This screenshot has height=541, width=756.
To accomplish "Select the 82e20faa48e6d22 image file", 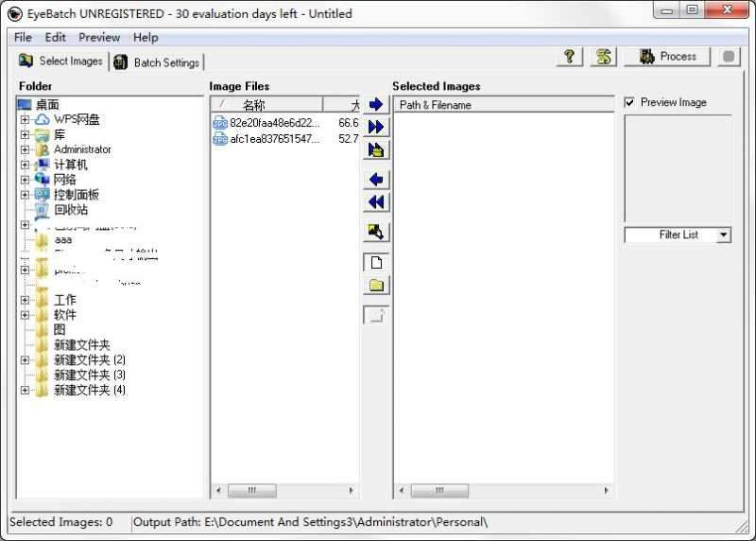I will [x=274, y=123].
